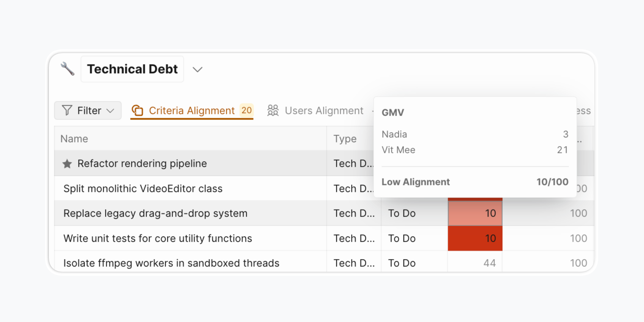Click the Name column header
Screen dimensions: 644x322
74,139
